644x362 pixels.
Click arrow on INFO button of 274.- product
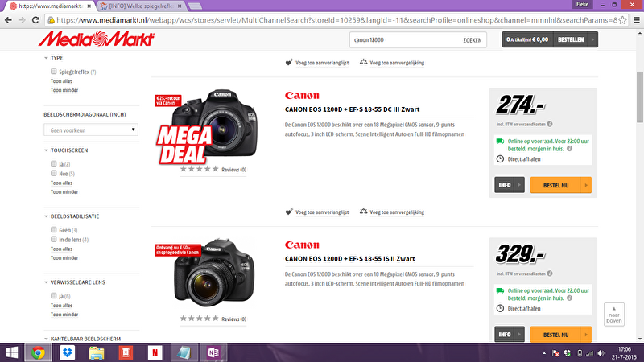519,185
